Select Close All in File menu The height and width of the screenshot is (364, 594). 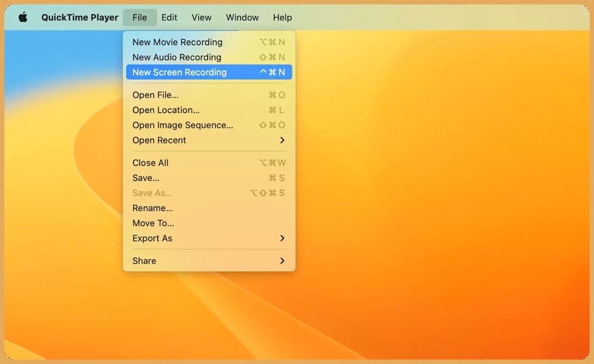(x=151, y=163)
